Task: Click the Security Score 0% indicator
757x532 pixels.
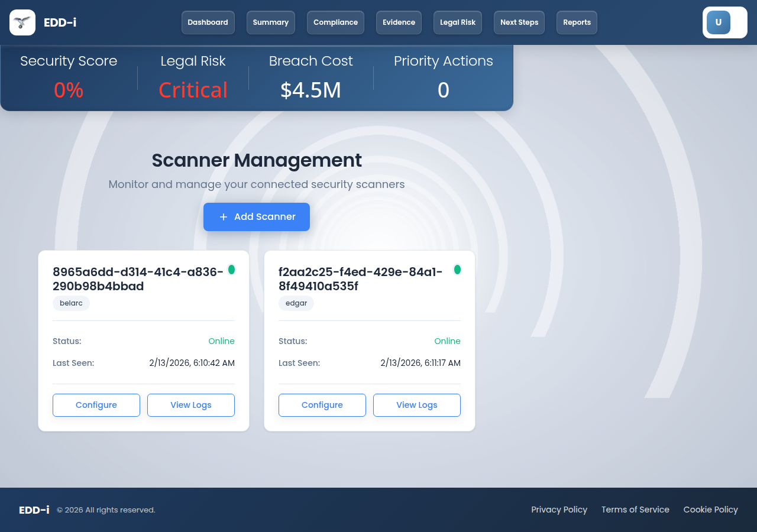Action: [x=69, y=90]
